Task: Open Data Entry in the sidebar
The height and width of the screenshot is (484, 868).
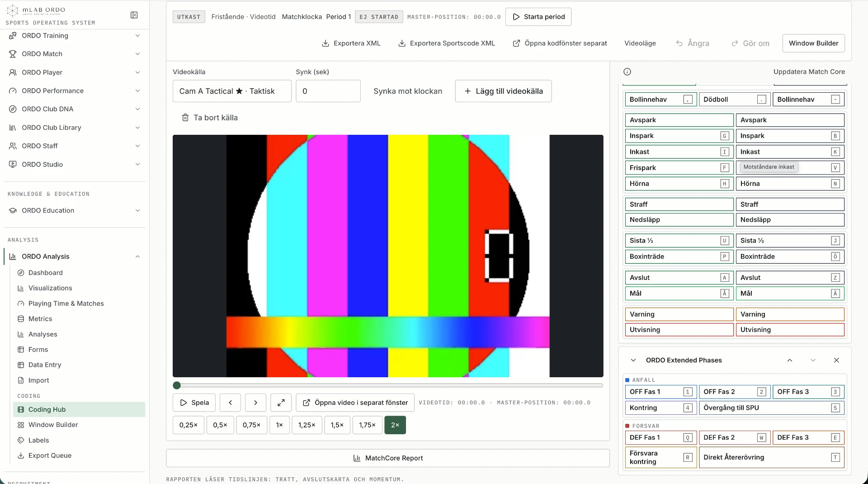Action: (x=79, y=365)
